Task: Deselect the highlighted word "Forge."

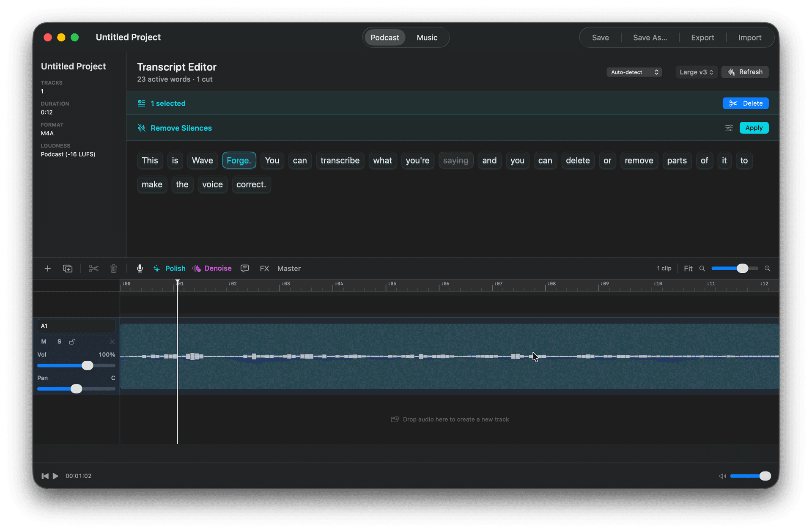Action: click(239, 161)
